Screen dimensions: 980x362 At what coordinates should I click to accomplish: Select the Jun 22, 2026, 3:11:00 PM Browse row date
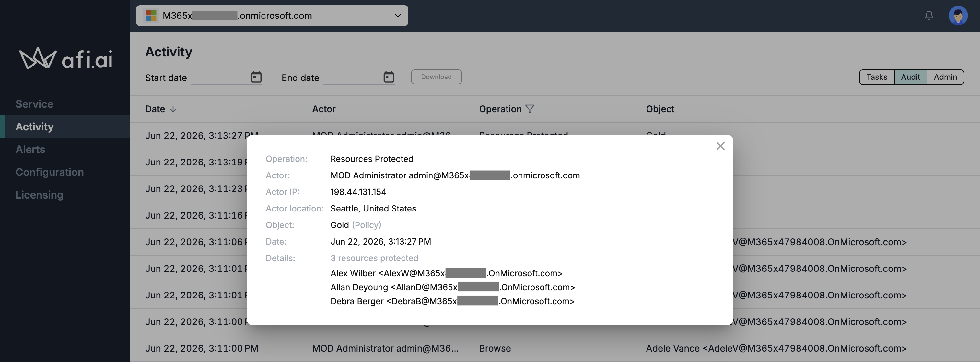pos(202,348)
